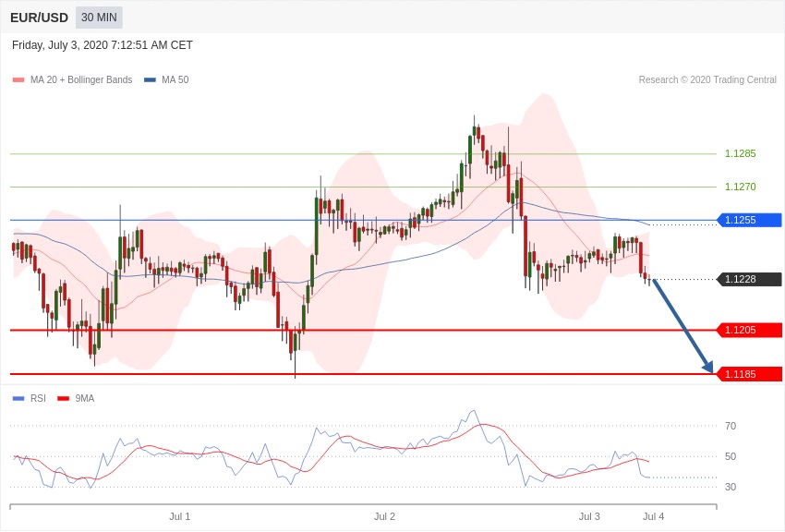Select Jul 1 on the time axis
The width and height of the screenshot is (785, 532).
[180, 516]
